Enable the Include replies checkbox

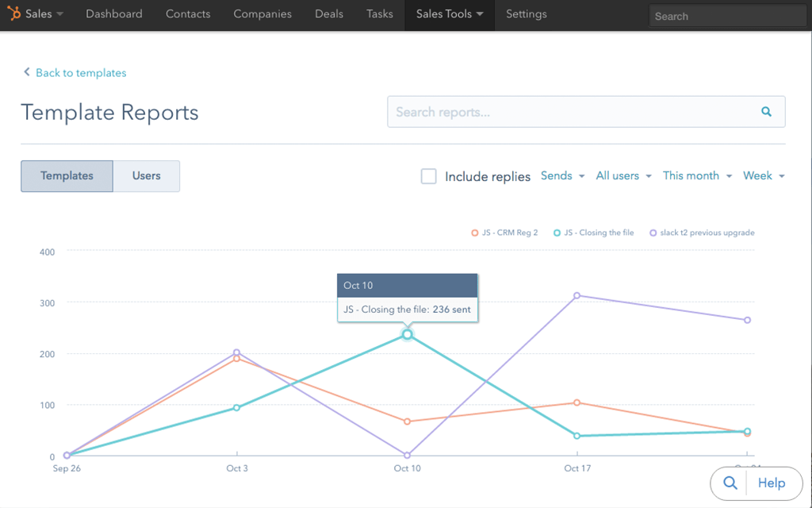click(x=428, y=176)
